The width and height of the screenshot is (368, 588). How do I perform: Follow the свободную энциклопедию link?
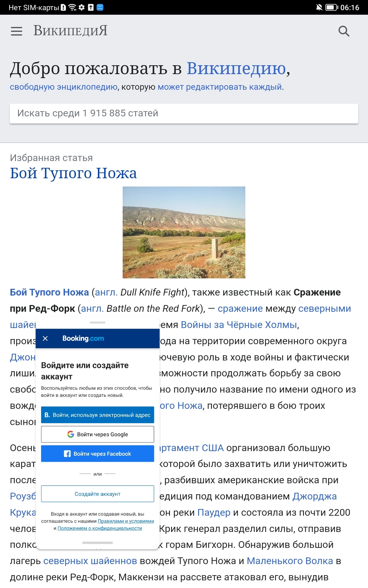click(64, 87)
